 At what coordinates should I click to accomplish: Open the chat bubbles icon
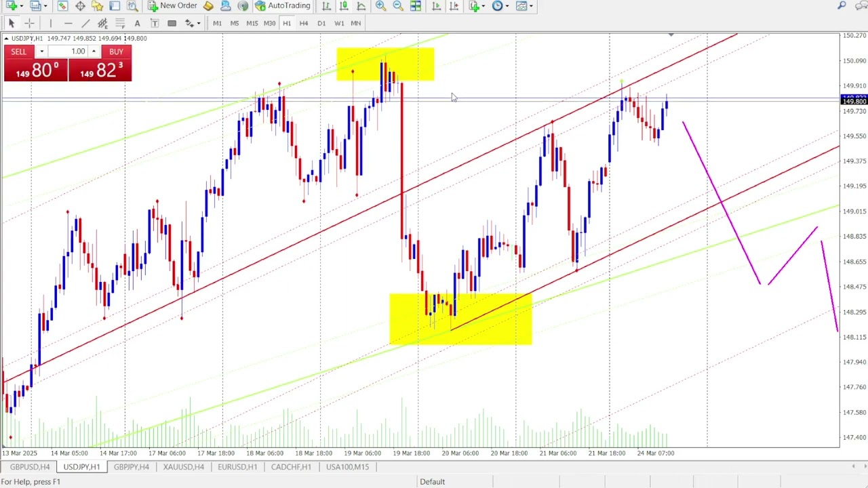pos(861,5)
